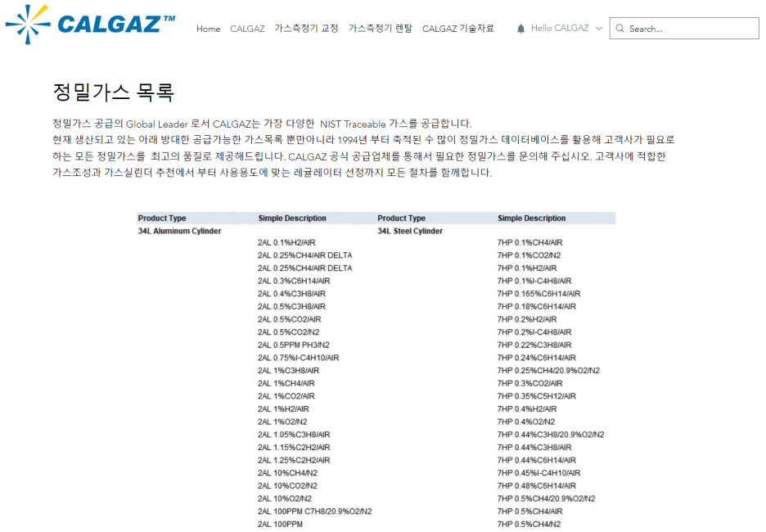Click entry 2AL 0.5PPM PH3/N2

click(294, 345)
